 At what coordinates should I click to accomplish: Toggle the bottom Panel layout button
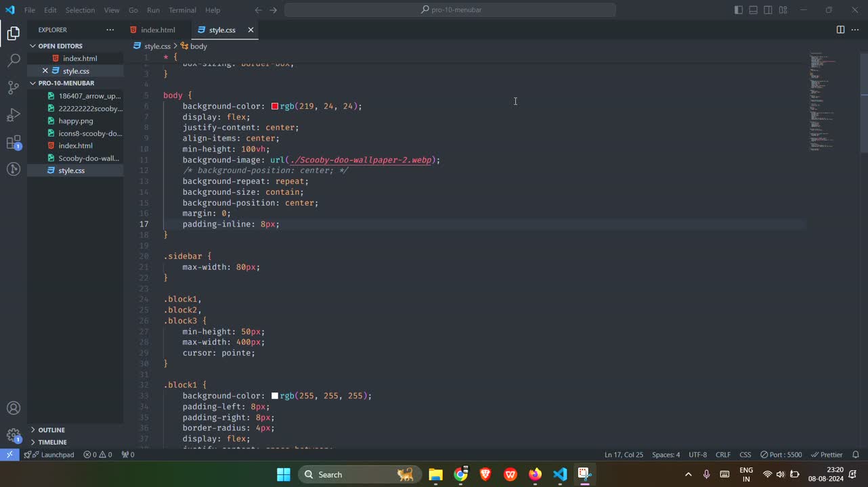click(753, 10)
